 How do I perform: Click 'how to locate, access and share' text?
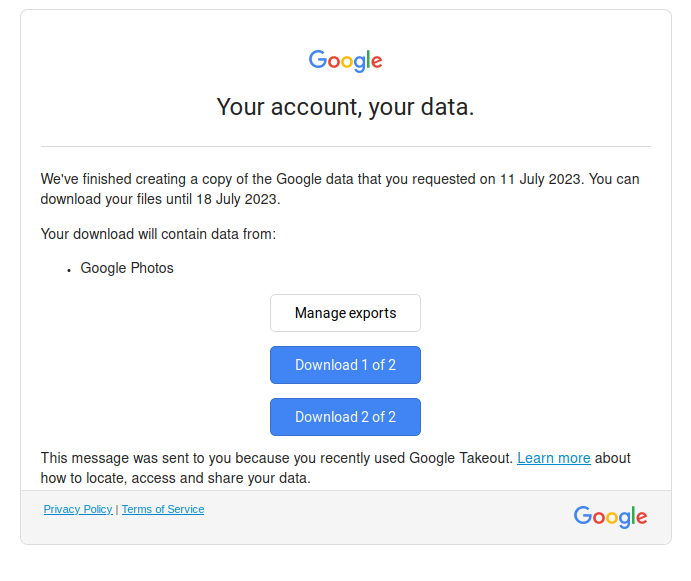(158, 478)
